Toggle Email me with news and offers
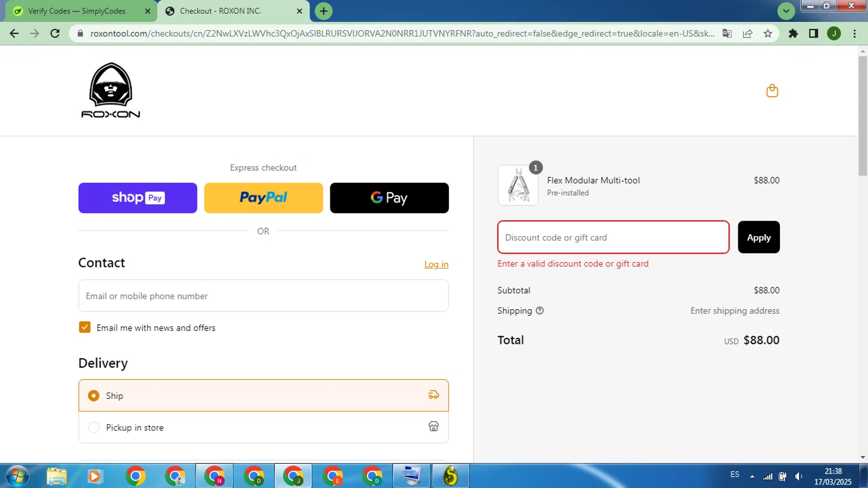 pos(84,327)
